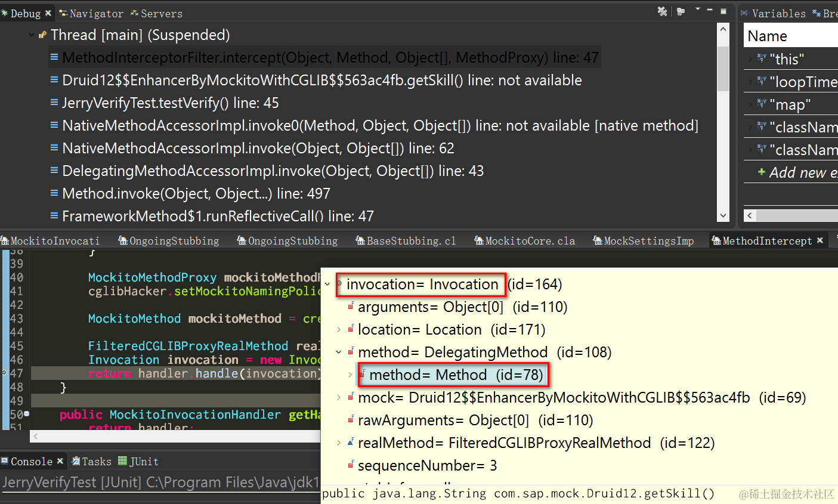Toggle folding marker at line 50

point(27,413)
